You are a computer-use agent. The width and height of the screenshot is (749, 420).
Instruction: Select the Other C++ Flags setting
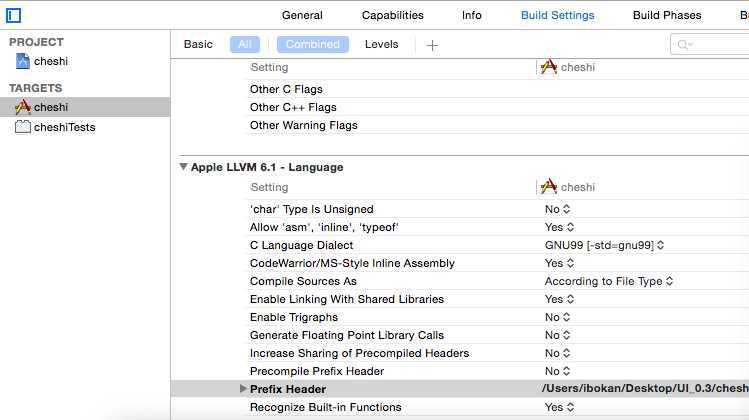point(293,107)
